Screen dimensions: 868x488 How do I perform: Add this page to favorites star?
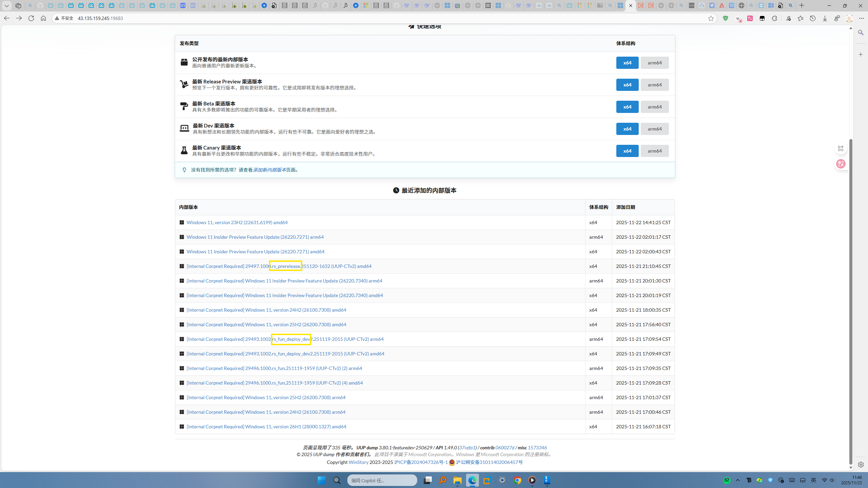tap(711, 18)
